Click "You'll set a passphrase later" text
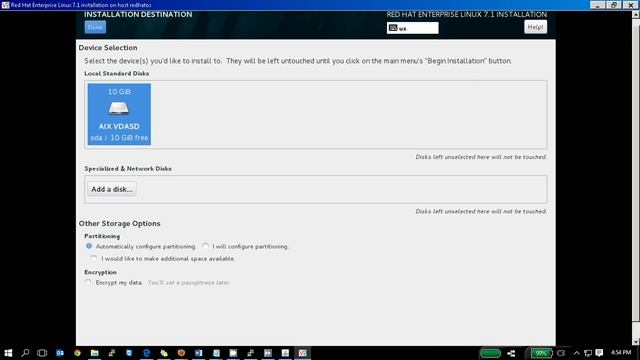The image size is (640, 360). click(x=189, y=282)
